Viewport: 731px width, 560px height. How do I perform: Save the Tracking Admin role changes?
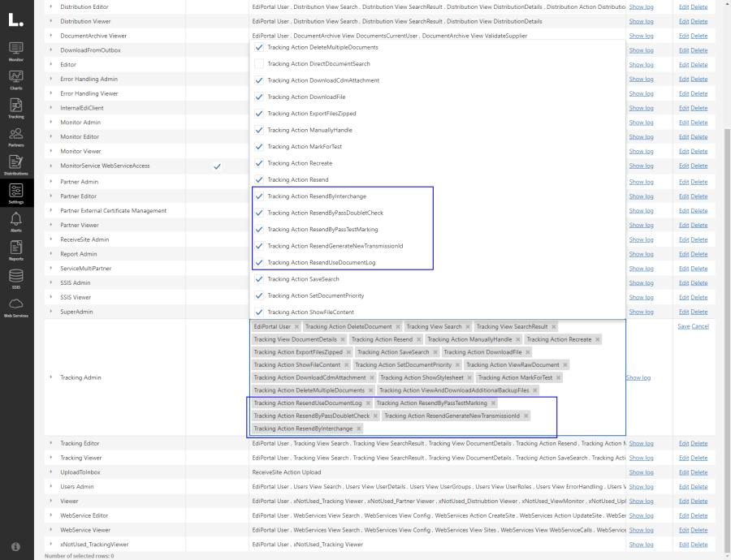tap(683, 326)
